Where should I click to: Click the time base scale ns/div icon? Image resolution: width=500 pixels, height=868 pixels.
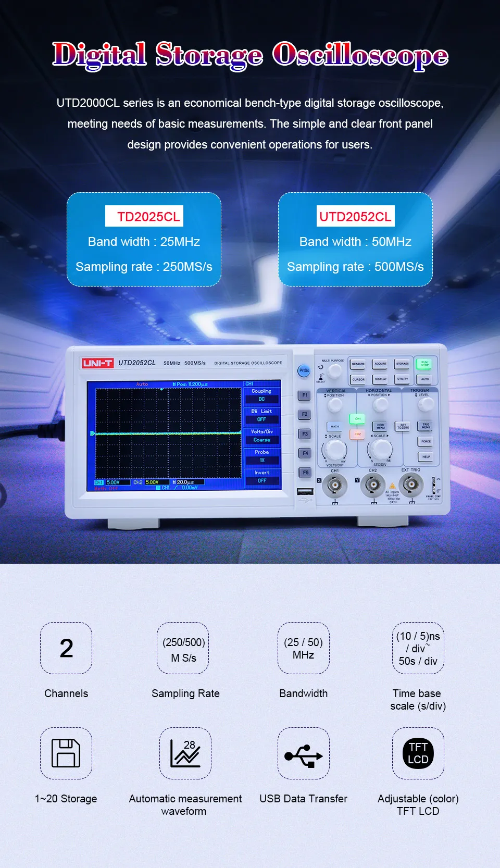pyautogui.click(x=418, y=648)
